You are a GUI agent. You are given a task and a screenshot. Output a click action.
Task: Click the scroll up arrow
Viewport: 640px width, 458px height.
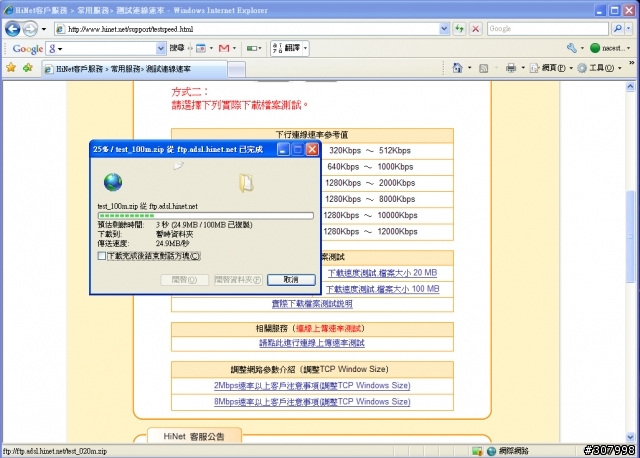[x=631, y=87]
